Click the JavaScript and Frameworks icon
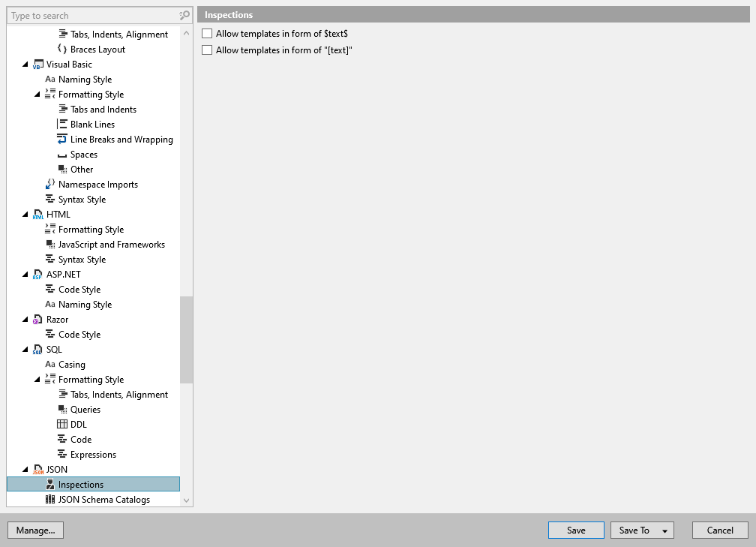The image size is (756, 547). tap(50, 245)
